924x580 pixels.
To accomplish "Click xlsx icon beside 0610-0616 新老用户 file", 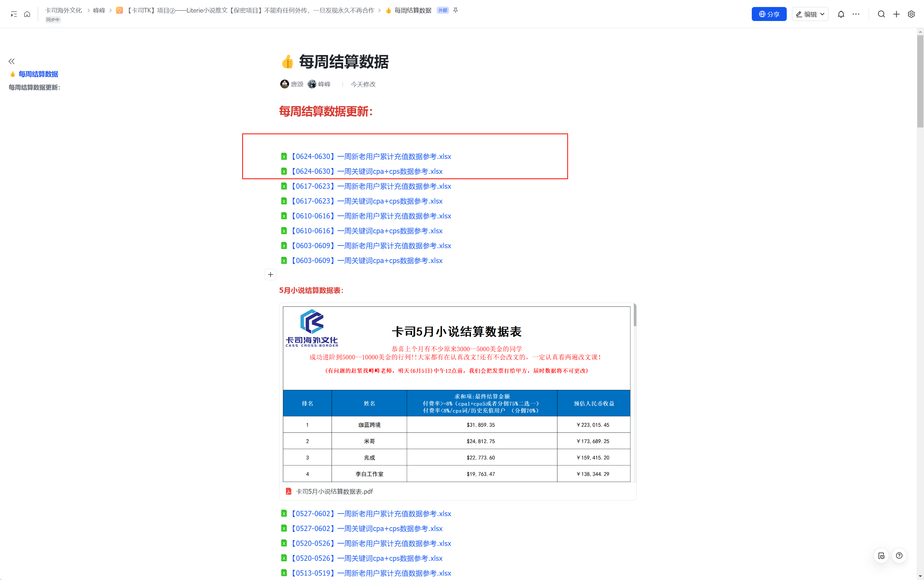I will 284,216.
